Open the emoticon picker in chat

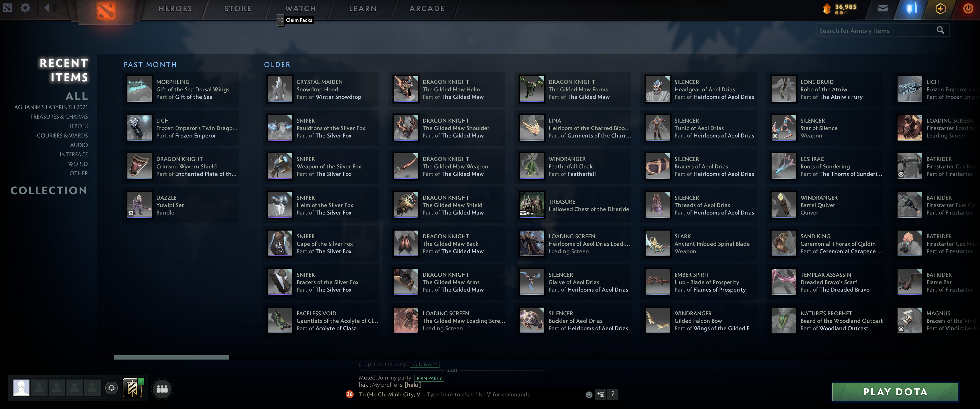tap(589, 395)
